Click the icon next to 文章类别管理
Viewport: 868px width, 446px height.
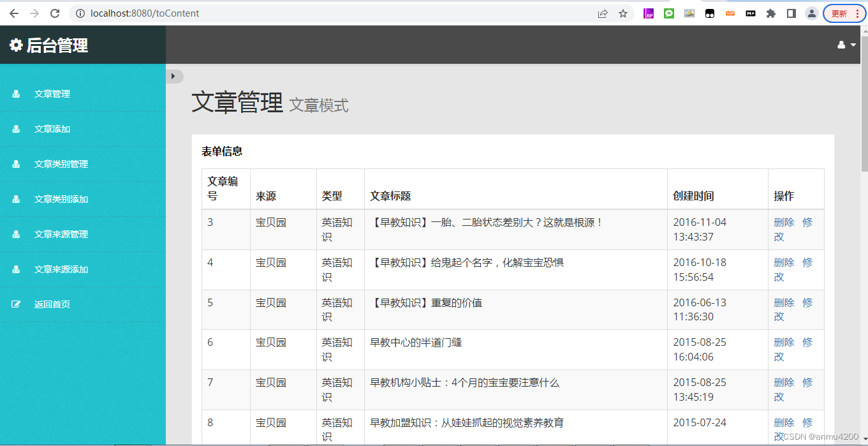[x=16, y=164]
